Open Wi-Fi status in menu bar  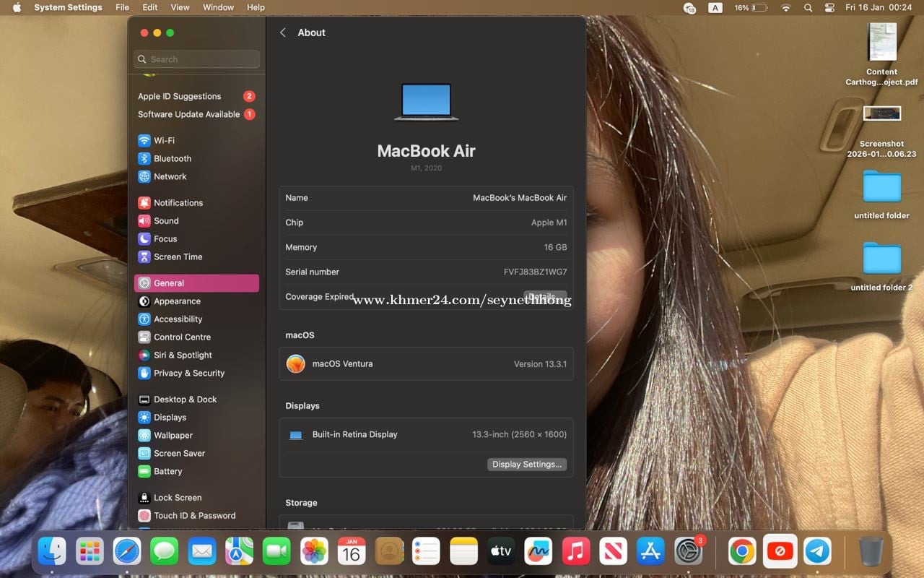pyautogui.click(x=785, y=7)
